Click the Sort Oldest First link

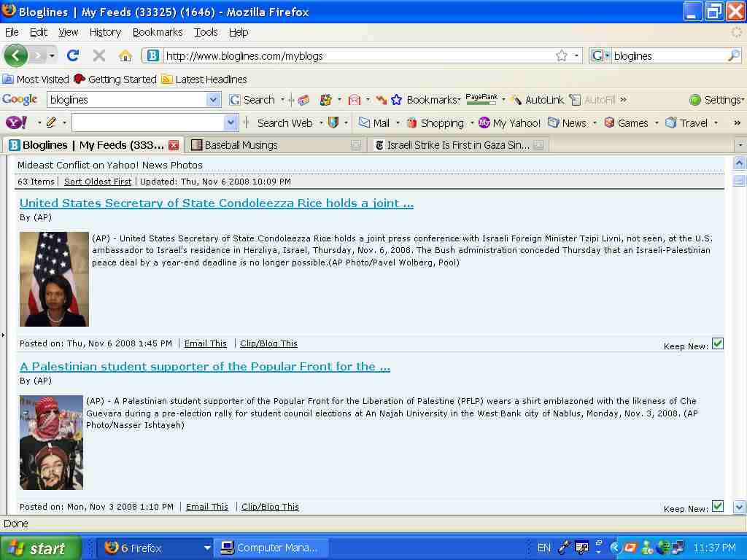[x=98, y=182]
